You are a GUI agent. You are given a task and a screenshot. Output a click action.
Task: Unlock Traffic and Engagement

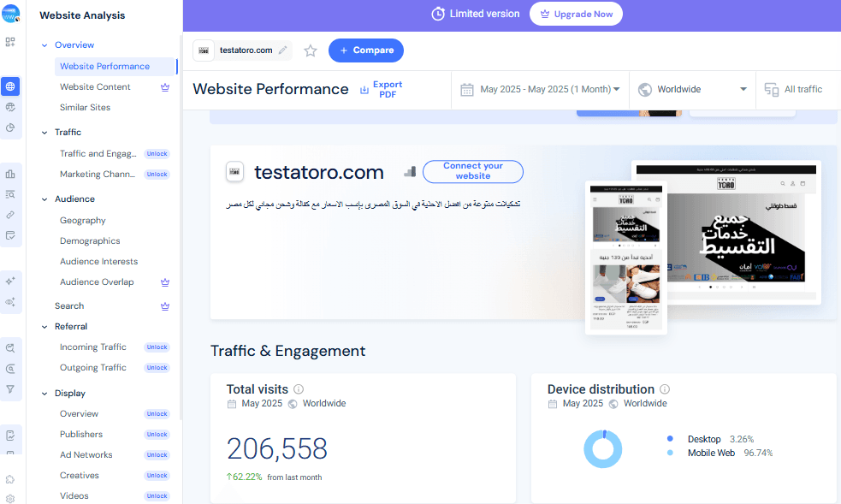pos(157,154)
